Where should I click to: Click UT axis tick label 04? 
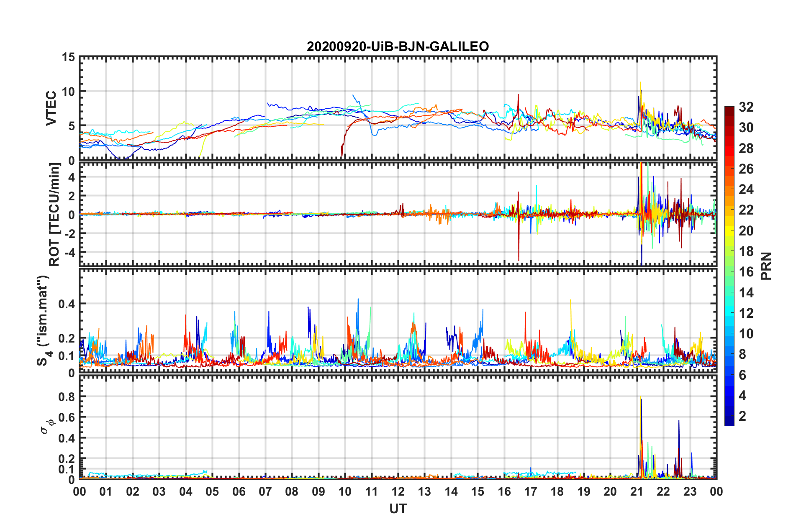[x=186, y=491]
